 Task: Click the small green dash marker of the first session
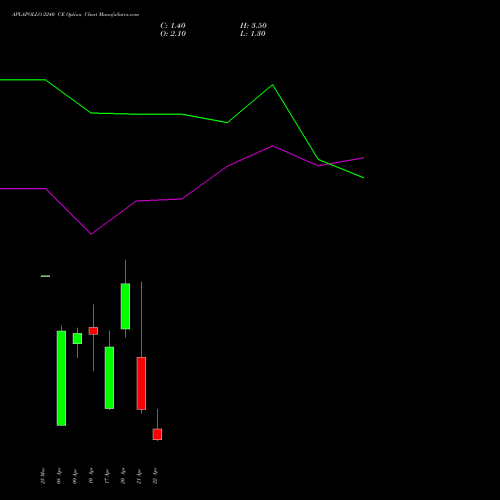pyautogui.click(x=45, y=276)
